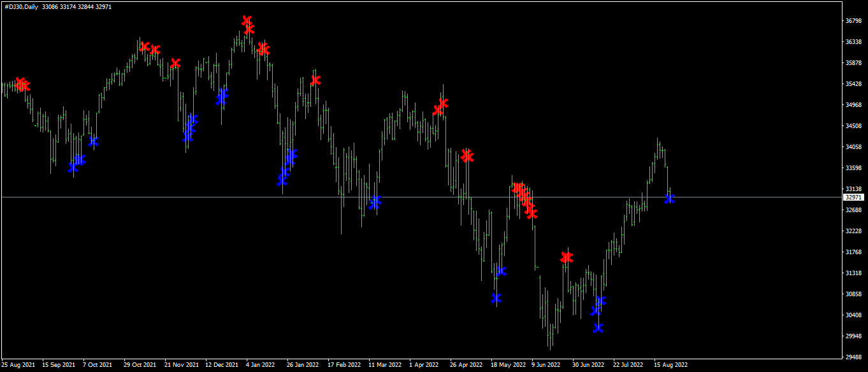Click the 33598 price axis label
Screen dimensions: 868x372
click(853, 168)
